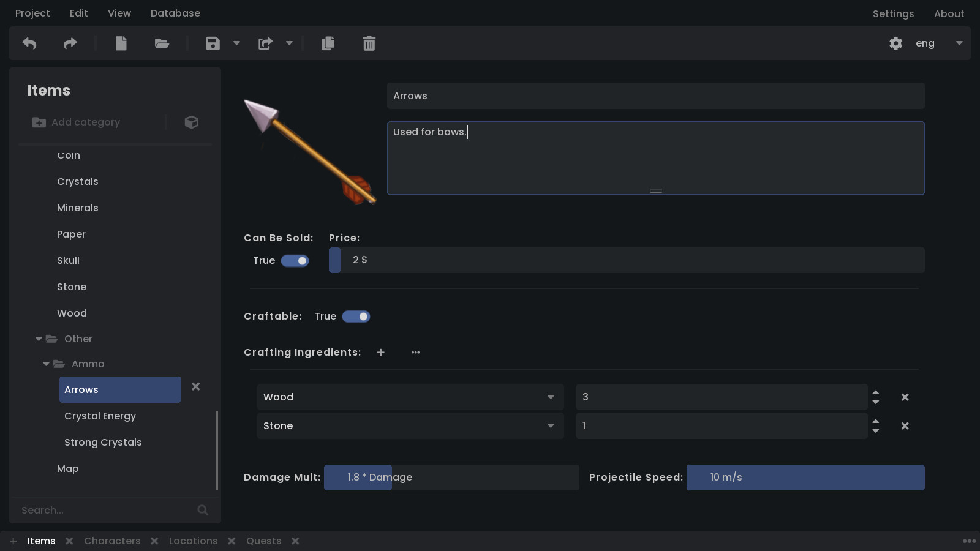
Task: Export the project
Action: click(265, 43)
